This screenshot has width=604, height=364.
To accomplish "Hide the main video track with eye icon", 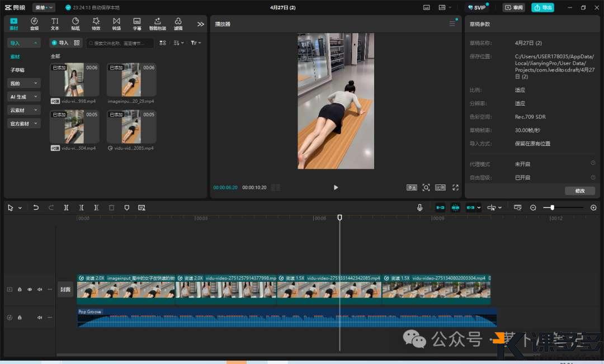I will click(30, 289).
